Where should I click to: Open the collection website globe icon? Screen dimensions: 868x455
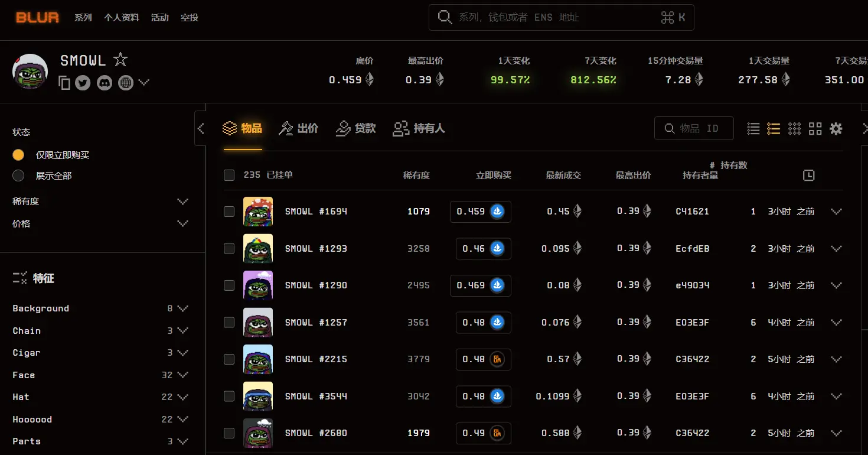[x=125, y=83]
